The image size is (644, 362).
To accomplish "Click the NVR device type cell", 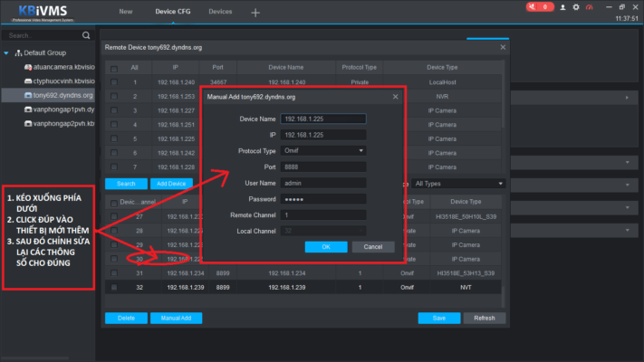I will point(442,97).
